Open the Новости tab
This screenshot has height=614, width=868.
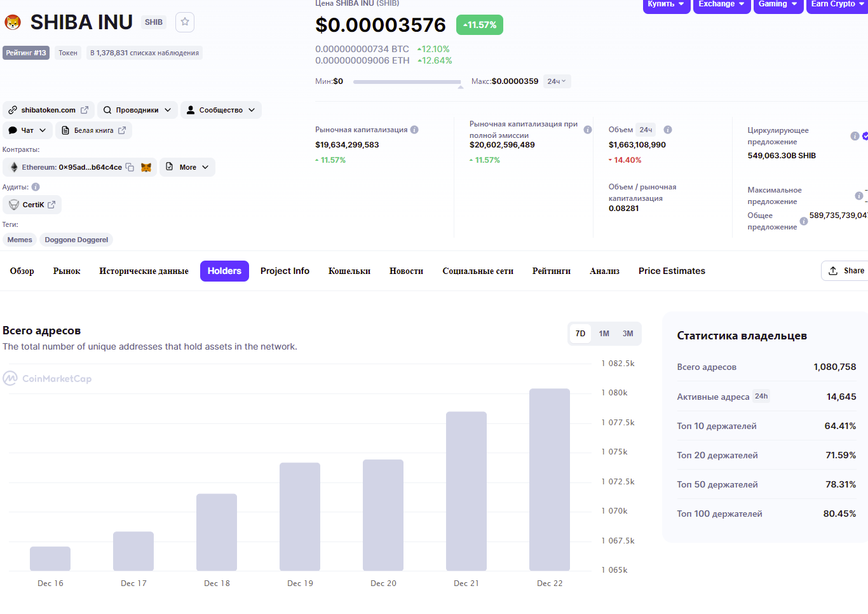(406, 271)
